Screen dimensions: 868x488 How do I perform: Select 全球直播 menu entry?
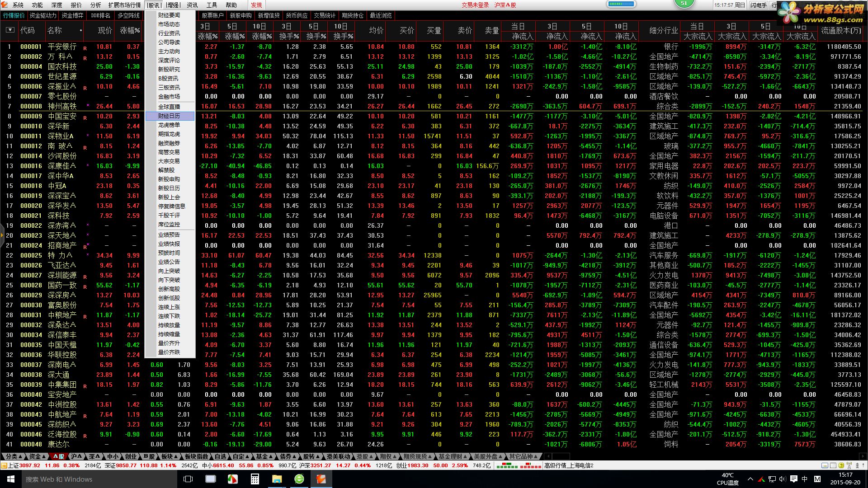[170, 107]
